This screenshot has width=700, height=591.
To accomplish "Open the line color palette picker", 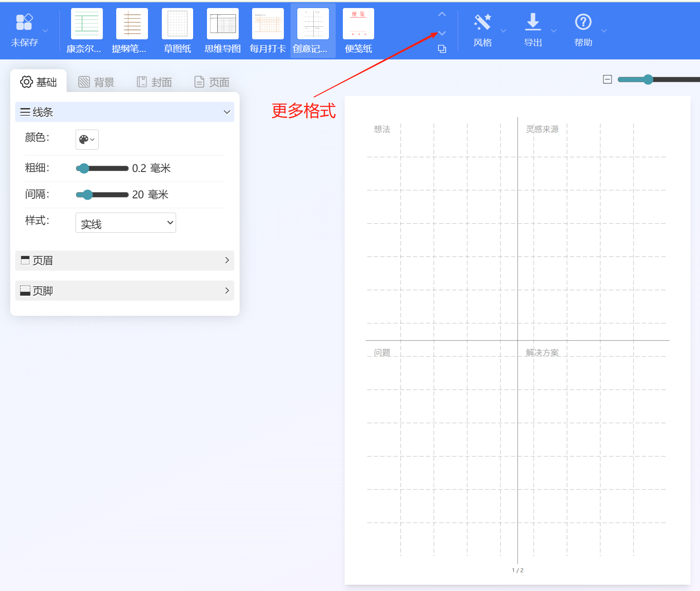I will pos(87,140).
